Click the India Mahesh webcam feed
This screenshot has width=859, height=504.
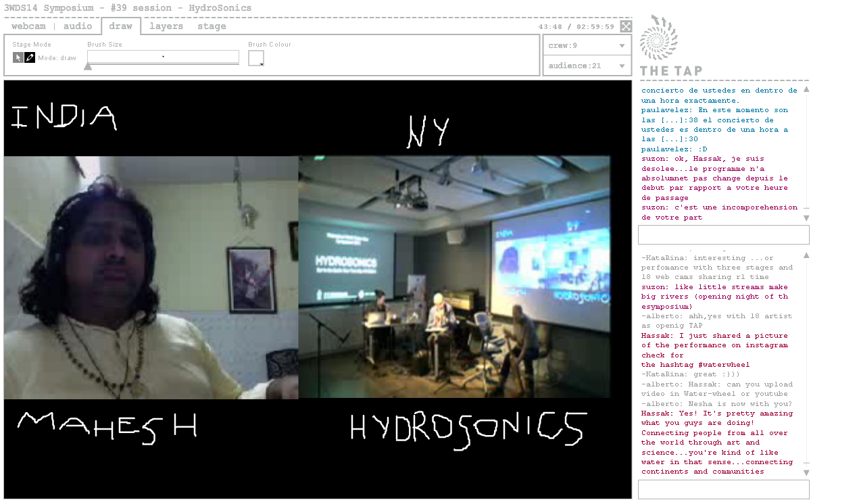(x=151, y=278)
